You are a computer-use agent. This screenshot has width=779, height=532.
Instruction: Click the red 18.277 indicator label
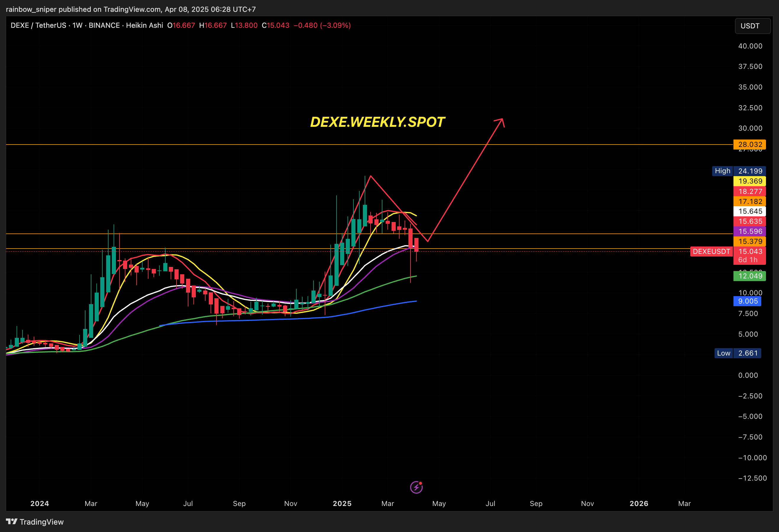(749, 191)
